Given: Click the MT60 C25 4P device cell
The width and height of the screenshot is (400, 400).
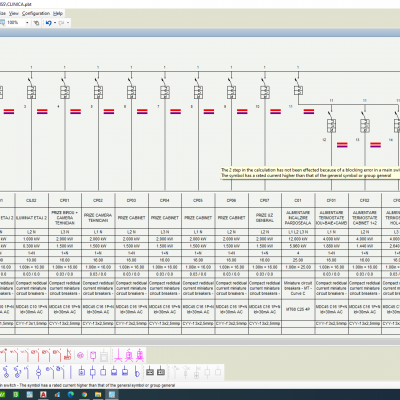Looking at the screenshot, I should click(298, 309).
